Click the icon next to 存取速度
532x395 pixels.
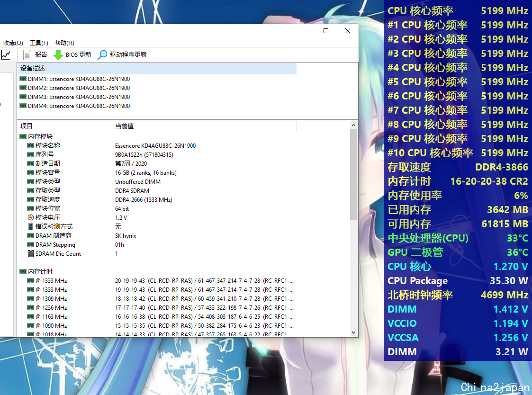[30, 199]
